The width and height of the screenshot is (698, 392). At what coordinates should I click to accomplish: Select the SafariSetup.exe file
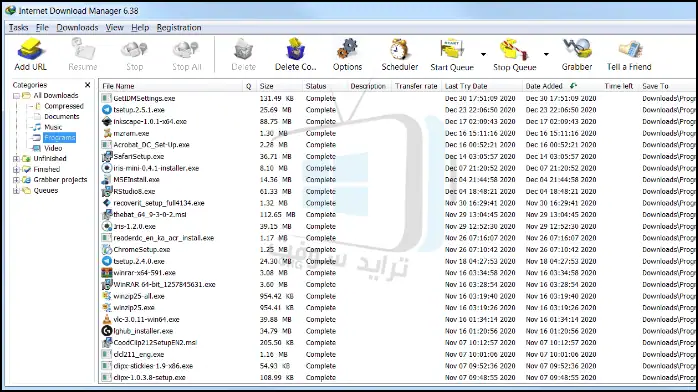[x=138, y=156]
